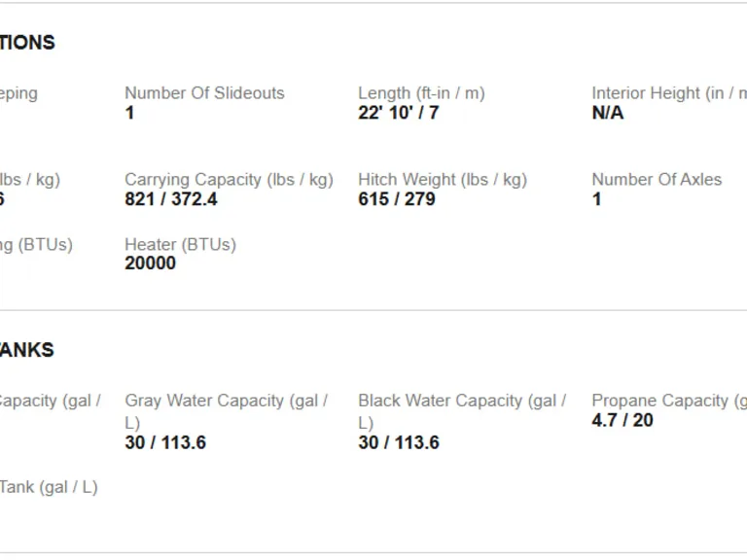747x560 pixels.
Task: Select the slideouts value 1
Action: pos(129,113)
